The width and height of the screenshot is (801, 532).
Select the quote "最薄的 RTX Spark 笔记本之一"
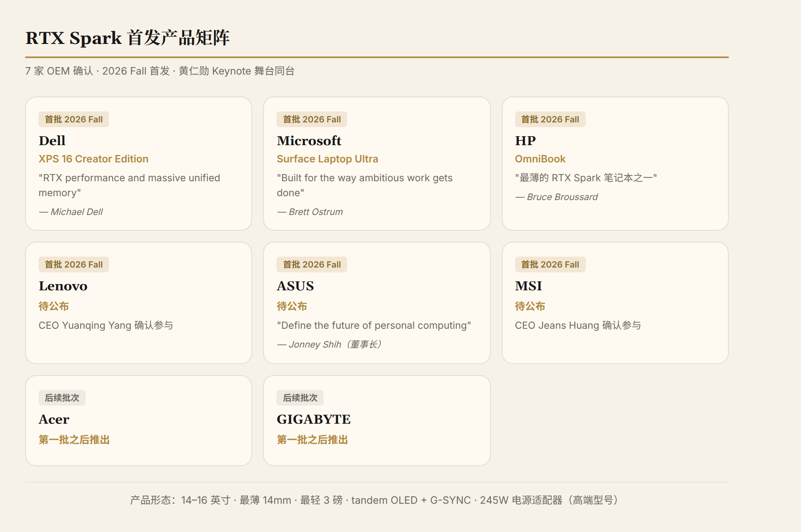586,178
